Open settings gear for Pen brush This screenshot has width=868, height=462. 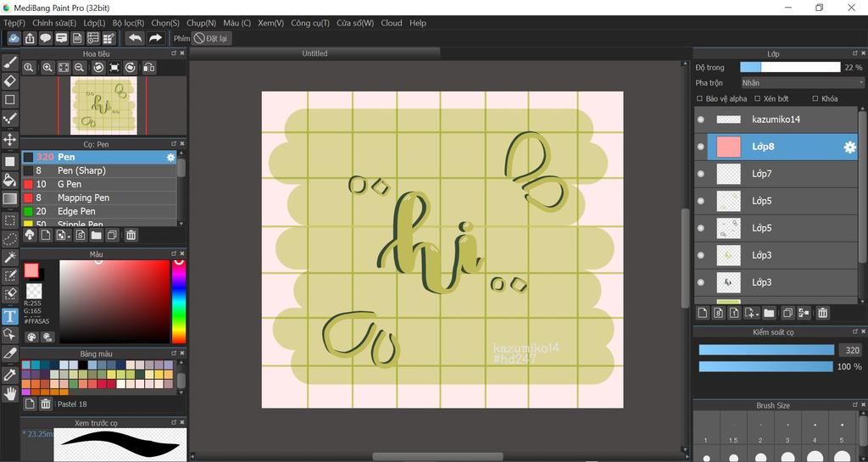[170, 158]
